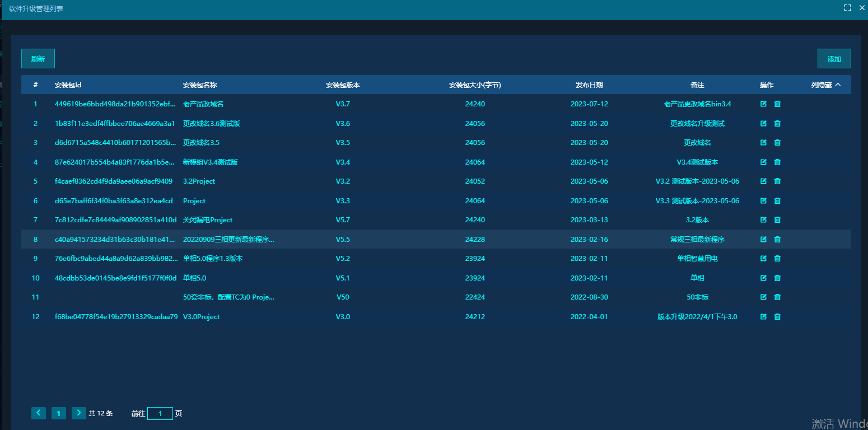Edit the V50 50非标 row
The image size is (868, 430).
[763, 297]
